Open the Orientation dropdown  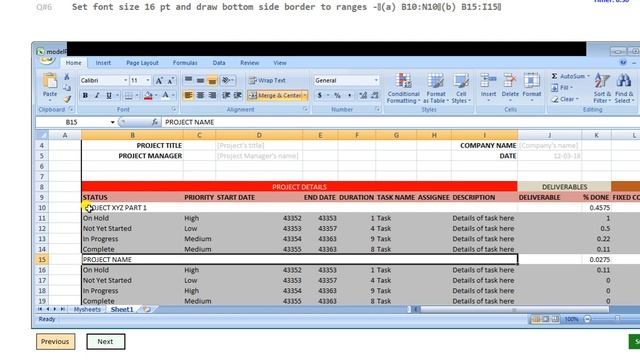pyautogui.click(x=227, y=80)
